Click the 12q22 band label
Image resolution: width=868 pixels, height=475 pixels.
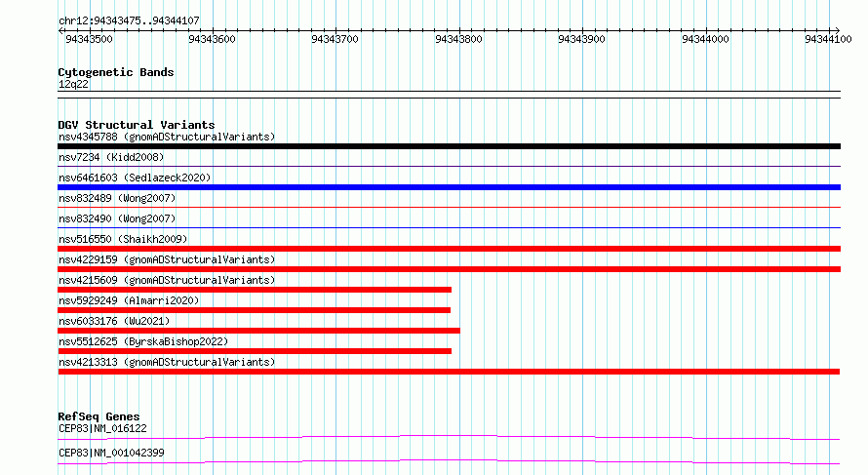tap(73, 84)
